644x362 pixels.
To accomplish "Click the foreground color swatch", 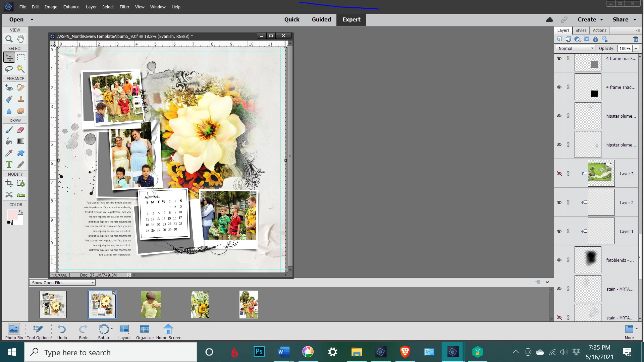I will (x=12, y=215).
